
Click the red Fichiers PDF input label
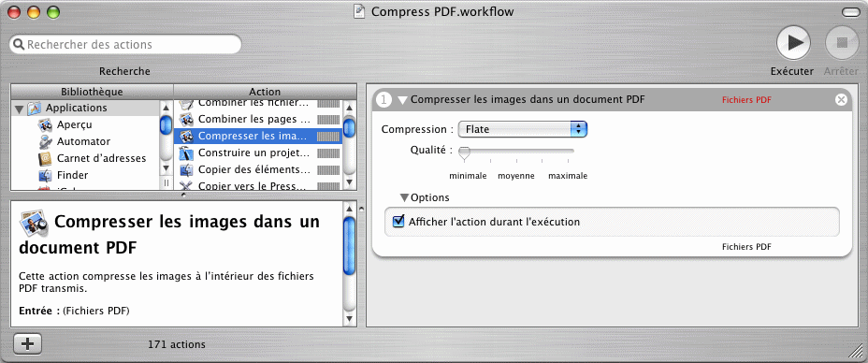[x=746, y=100]
